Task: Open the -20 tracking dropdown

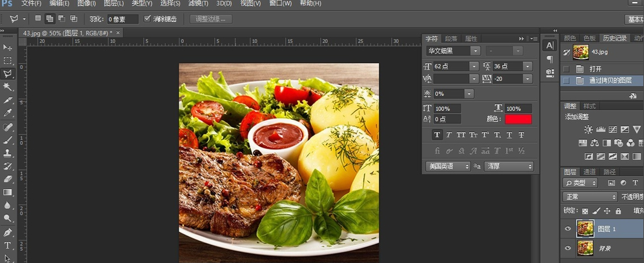Action: click(528, 79)
